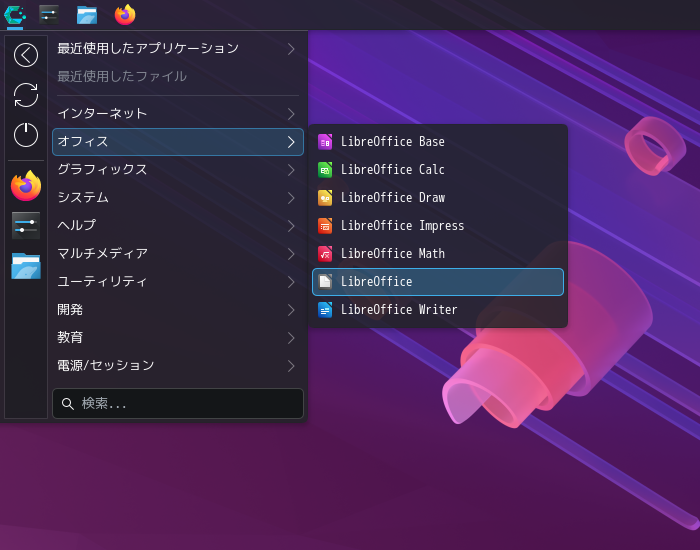
Task: Expand the ユーティリティ submenu chevron
Action: tap(291, 282)
